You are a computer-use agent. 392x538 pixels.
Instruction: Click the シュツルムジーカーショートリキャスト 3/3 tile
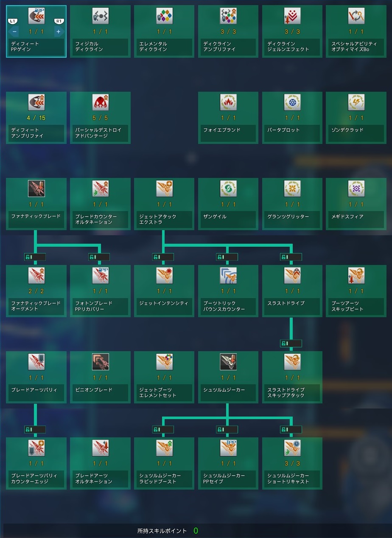(x=292, y=463)
